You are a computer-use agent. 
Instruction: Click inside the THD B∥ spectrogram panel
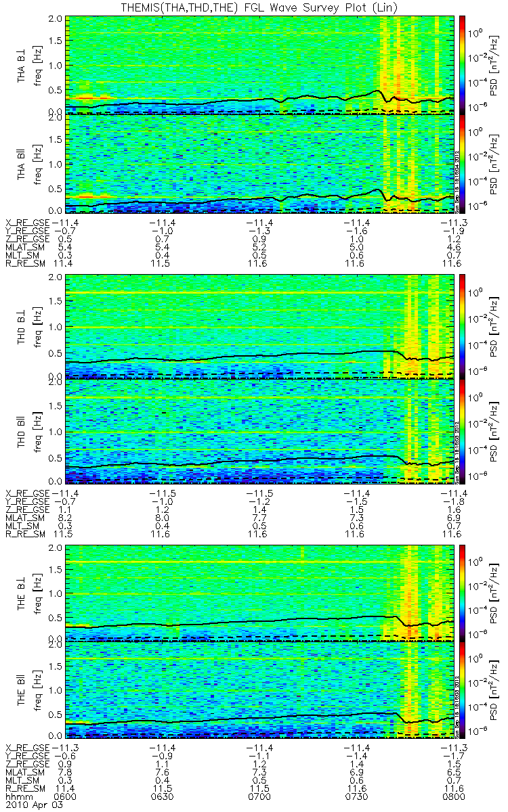click(259, 431)
